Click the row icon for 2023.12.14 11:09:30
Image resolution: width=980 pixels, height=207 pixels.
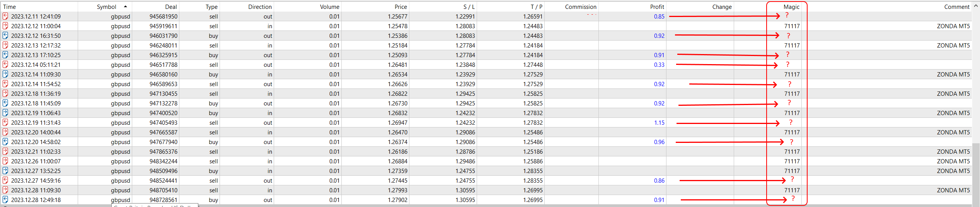[5, 74]
